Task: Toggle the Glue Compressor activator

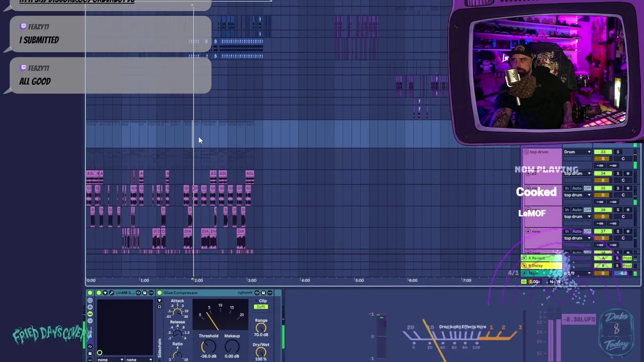Action: pos(159,293)
